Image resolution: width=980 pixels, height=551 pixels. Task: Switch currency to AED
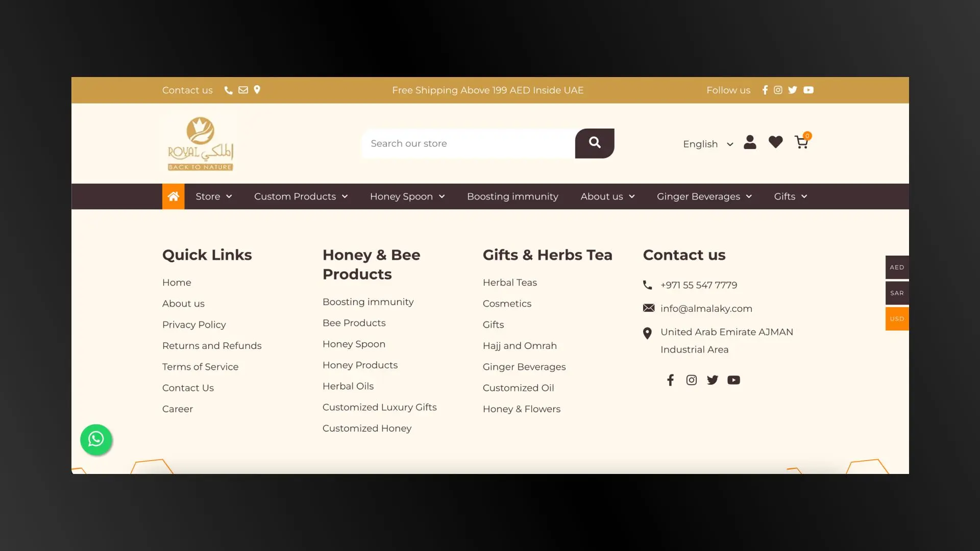point(897,267)
